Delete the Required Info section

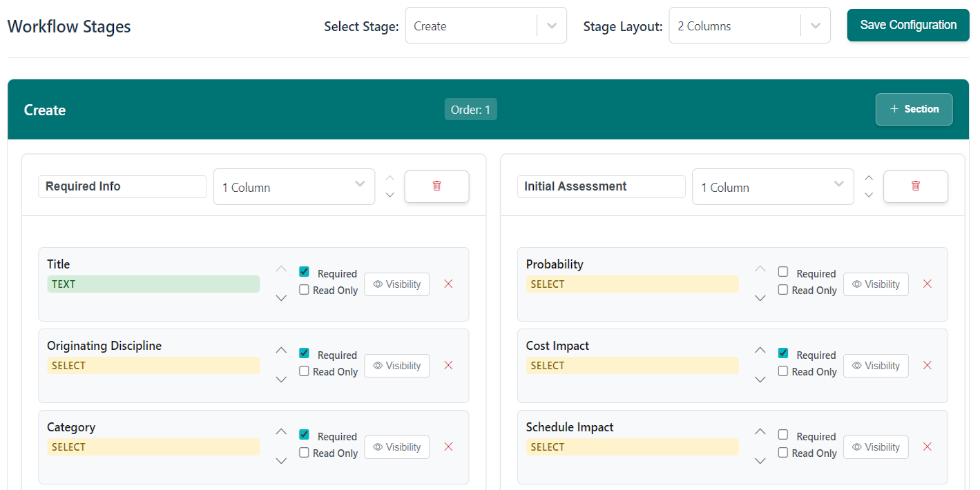tap(436, 186)
